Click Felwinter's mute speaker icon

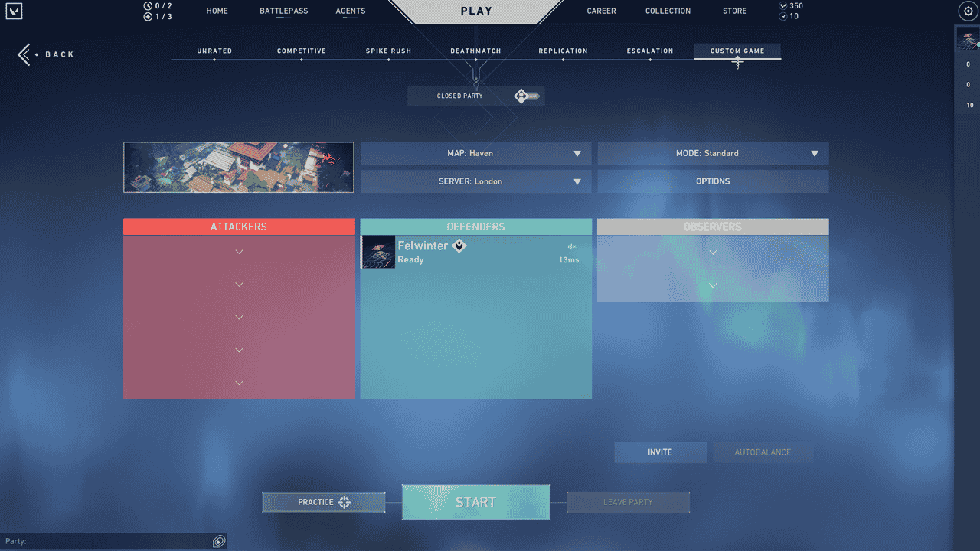click(x=571, y=246)
